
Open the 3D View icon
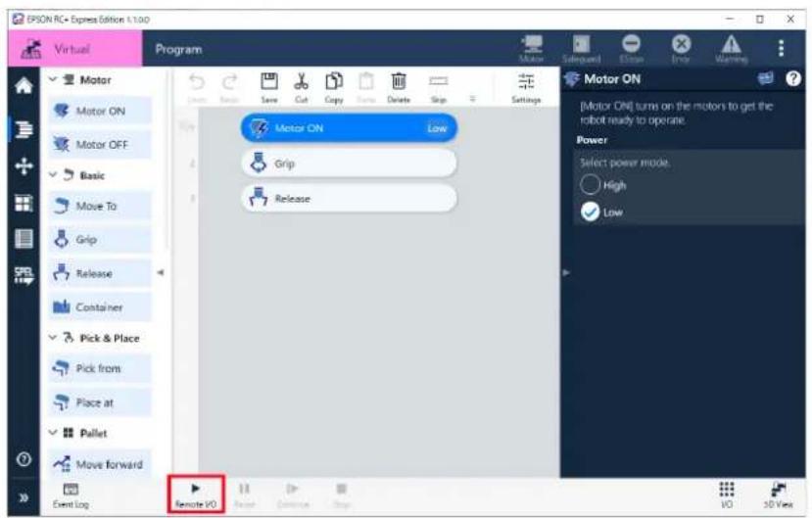click(x=778, y=495)
